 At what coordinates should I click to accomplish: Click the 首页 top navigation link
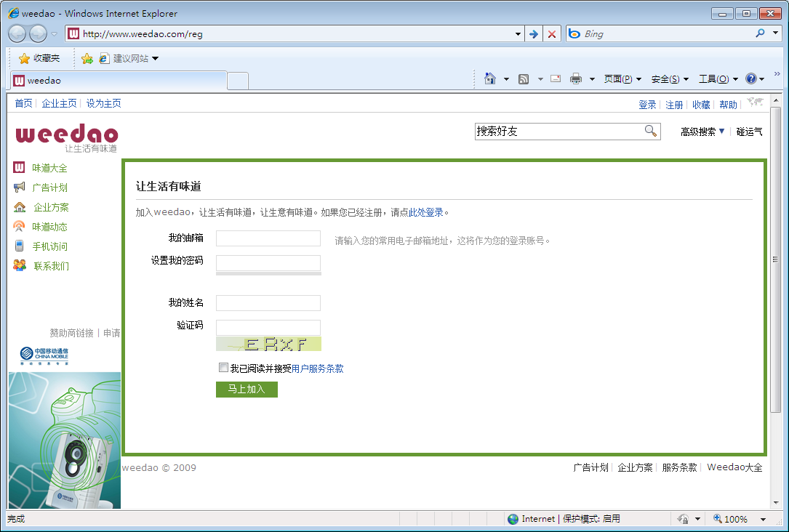tap(23, 103)
